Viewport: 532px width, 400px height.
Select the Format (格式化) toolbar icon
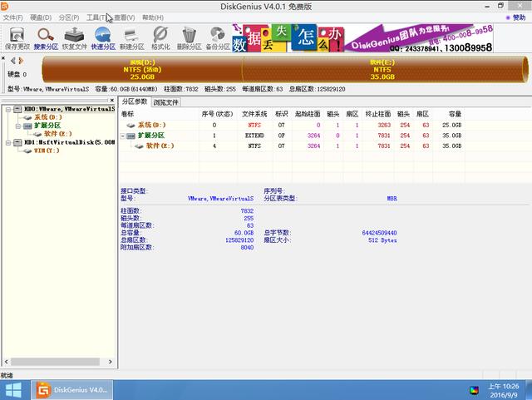(160, 38)
